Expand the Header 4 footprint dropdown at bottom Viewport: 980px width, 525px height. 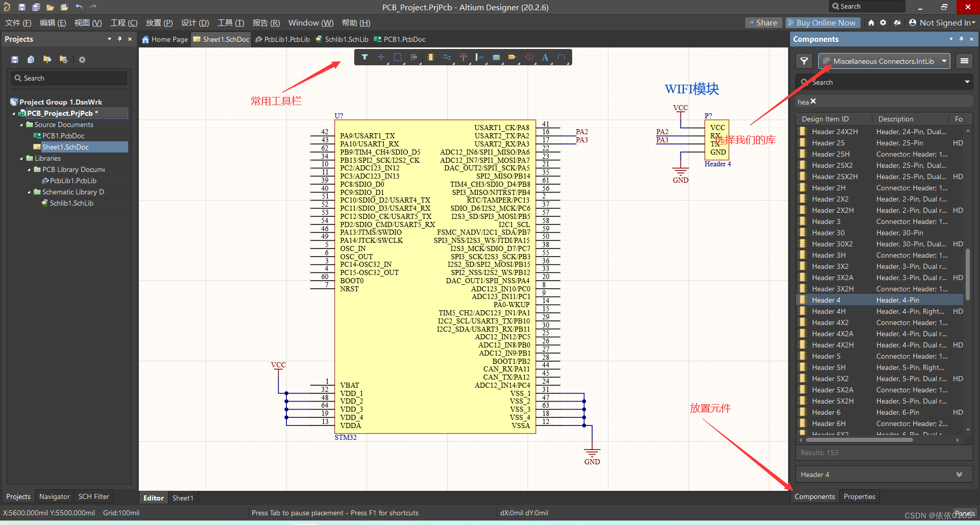coord(961,474)
